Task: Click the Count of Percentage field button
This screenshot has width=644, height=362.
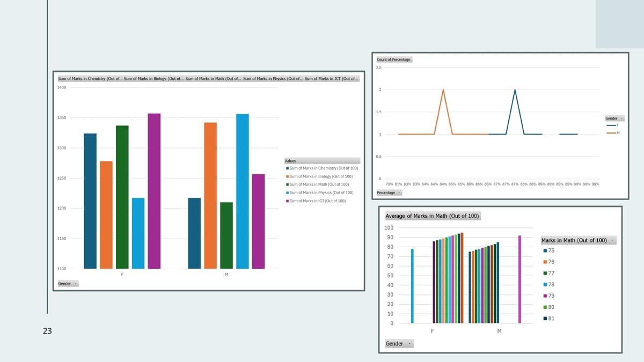Action: 393,60
